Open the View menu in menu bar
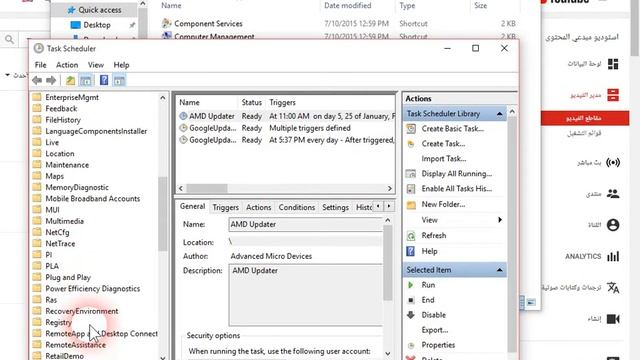The height and width of the screenshot is (360, 640). pyautogui.click(x=96, y=65)
